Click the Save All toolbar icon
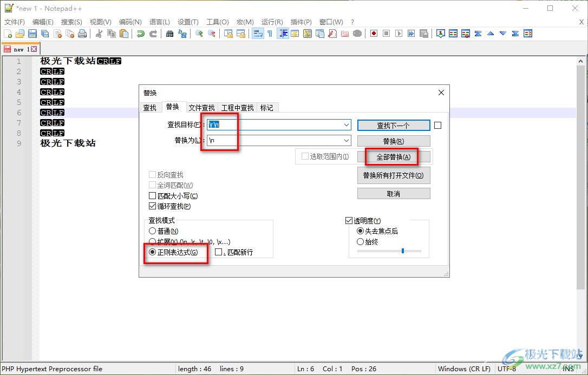 point(45,34)
